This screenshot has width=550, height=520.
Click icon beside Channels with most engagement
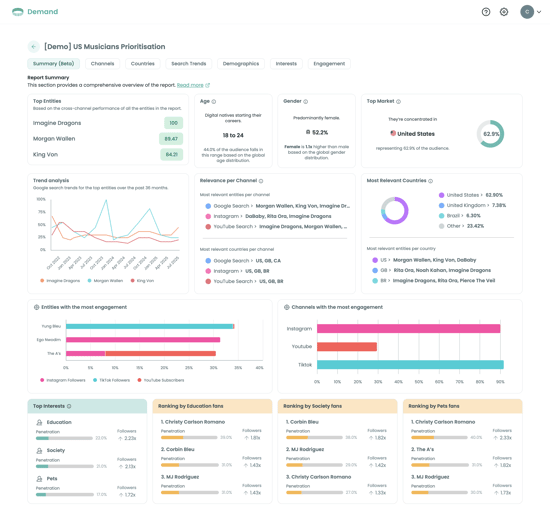point(287,307)
